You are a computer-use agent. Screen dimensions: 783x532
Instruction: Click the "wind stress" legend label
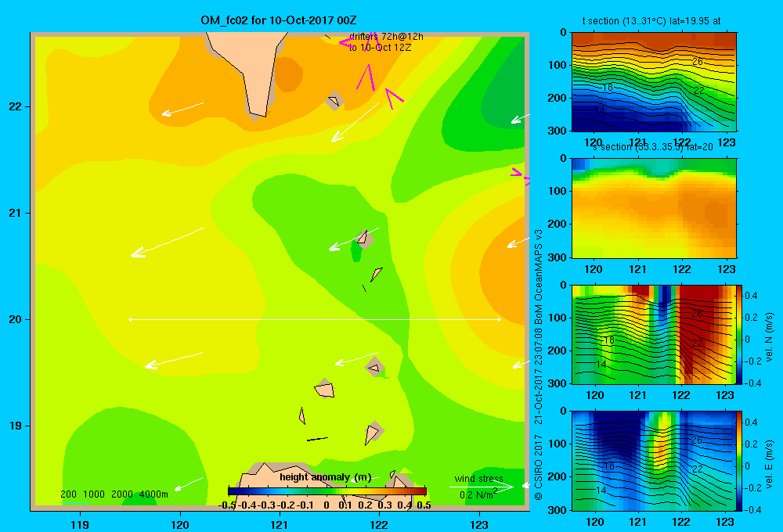[x=479, y=479]
